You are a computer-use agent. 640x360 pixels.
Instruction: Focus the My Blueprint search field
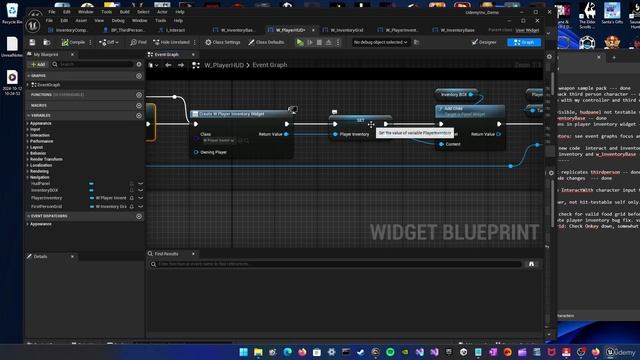tap(93, 64)
